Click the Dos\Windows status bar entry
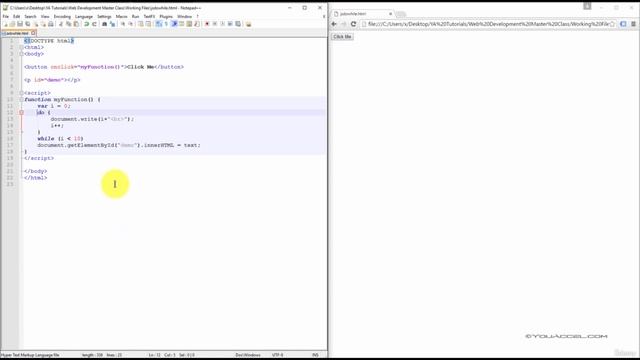 coord(248,355)
